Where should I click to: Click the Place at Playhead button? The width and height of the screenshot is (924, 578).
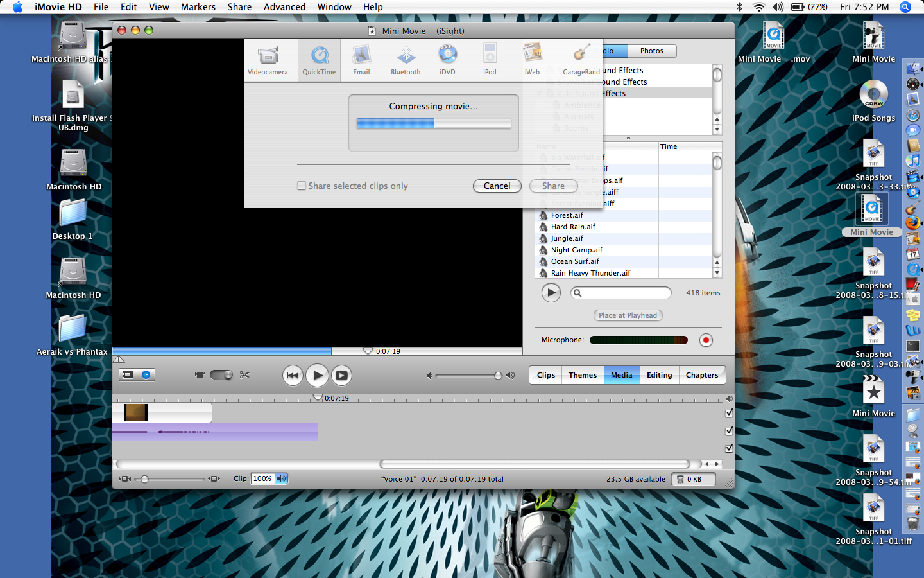coord(628,315)
